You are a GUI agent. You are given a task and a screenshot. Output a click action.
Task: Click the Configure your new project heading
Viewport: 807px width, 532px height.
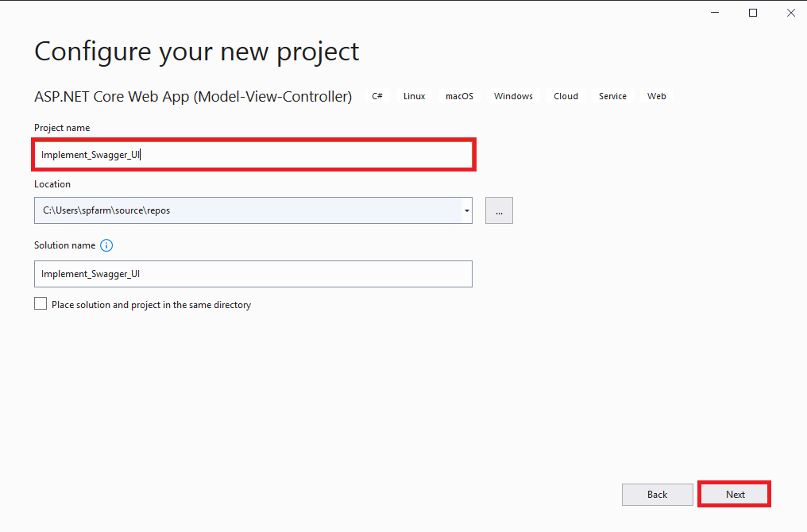197,52
